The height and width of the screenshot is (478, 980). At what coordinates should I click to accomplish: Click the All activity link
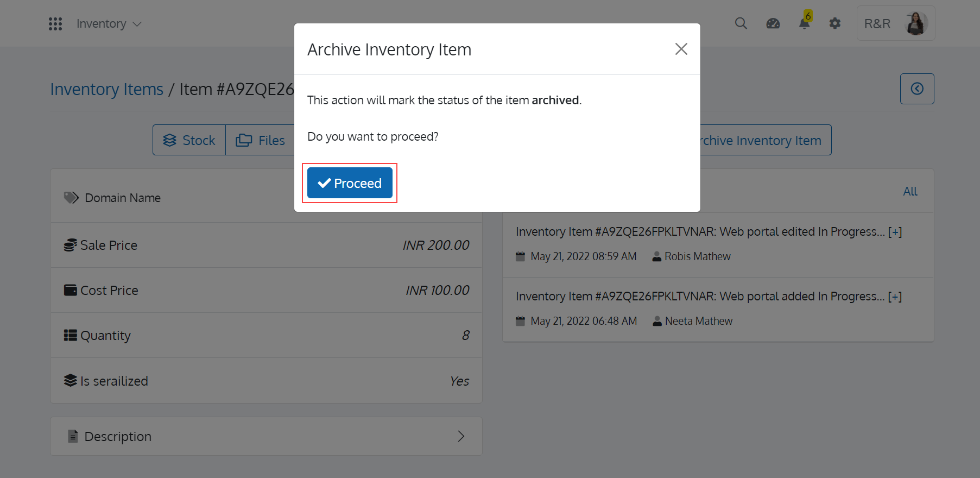tap(910, 191)
